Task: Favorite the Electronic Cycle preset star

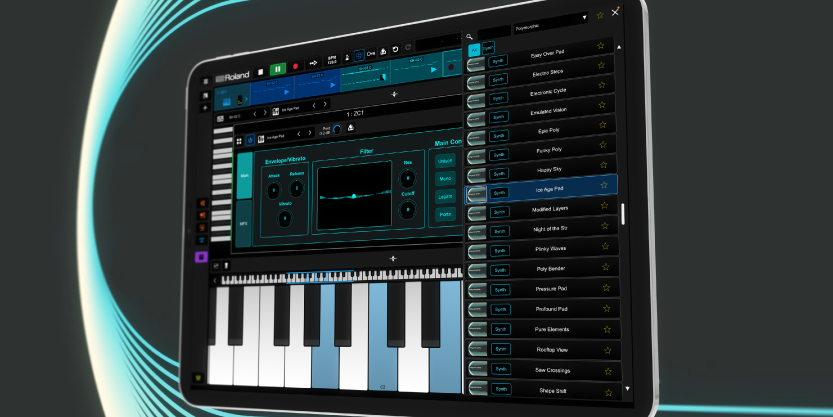Action: [601, 85]
